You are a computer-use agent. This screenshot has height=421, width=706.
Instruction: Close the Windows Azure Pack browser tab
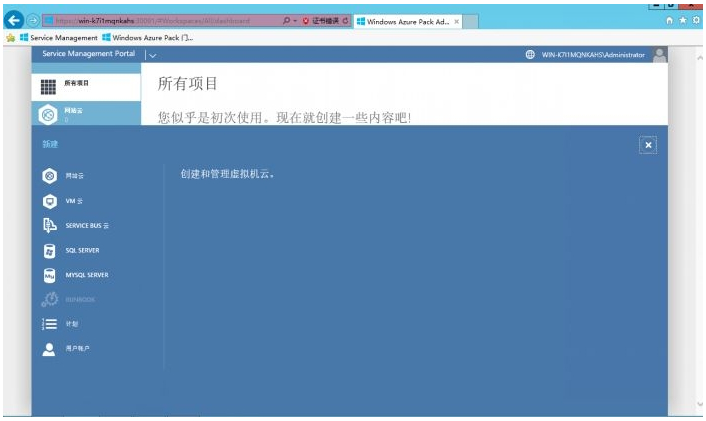(x=457, y=21)
